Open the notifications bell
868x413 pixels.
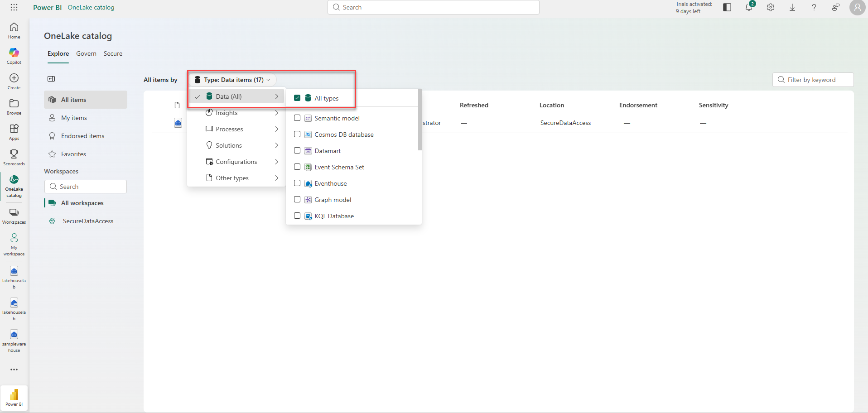(x=749, y=7)
